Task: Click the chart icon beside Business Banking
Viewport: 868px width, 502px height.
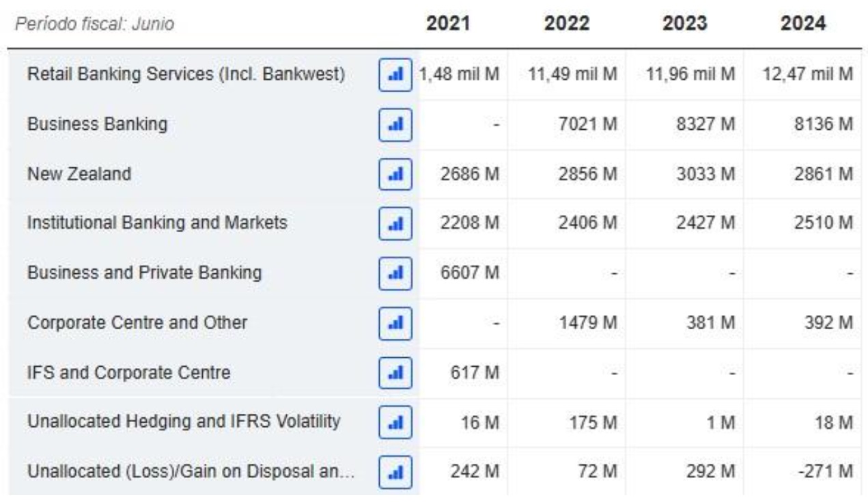Action: click(x=395, y=124)
